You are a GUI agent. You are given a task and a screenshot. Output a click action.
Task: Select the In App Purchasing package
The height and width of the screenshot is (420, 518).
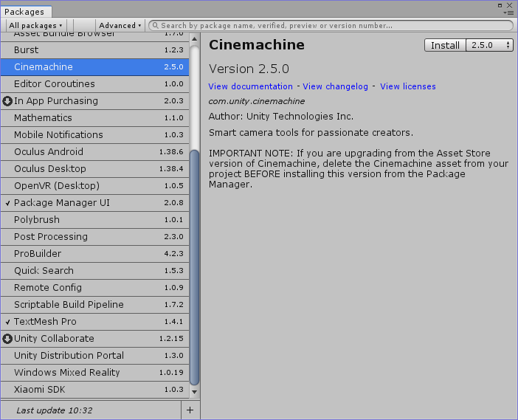[94, 101]
